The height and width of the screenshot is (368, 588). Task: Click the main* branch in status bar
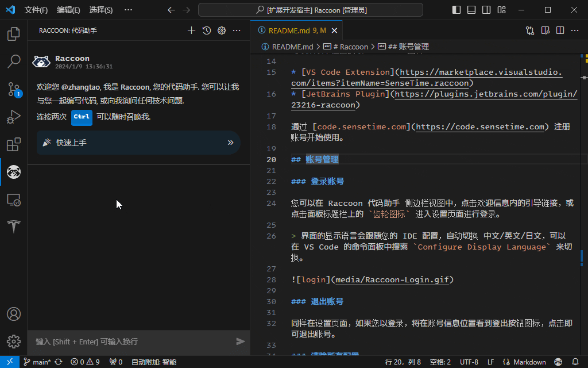pyautogui.click(x=37, y=362)
